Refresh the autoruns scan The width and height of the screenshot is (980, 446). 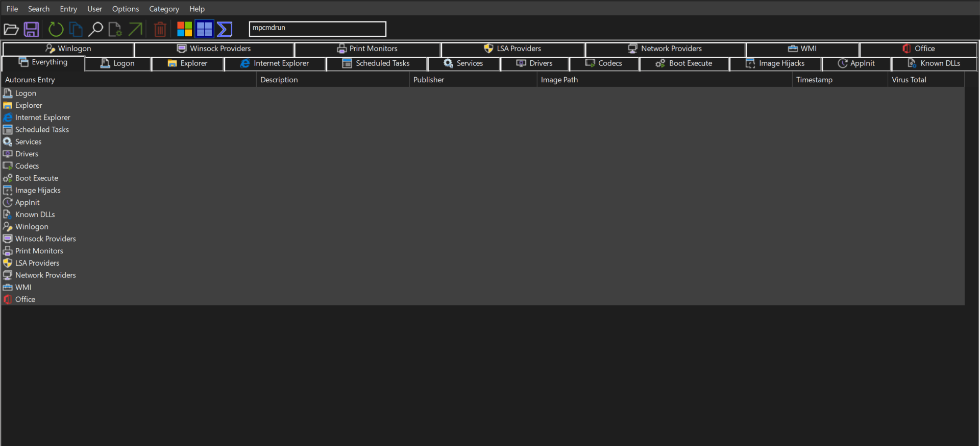point(56,29)
